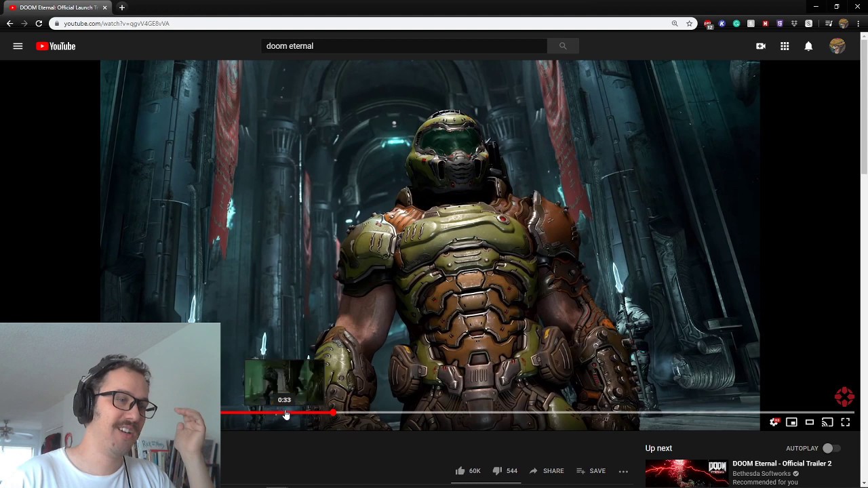Enter fullscreen video mode
Image resolution: width=868 pixels, height=488 pixels.
846,422
